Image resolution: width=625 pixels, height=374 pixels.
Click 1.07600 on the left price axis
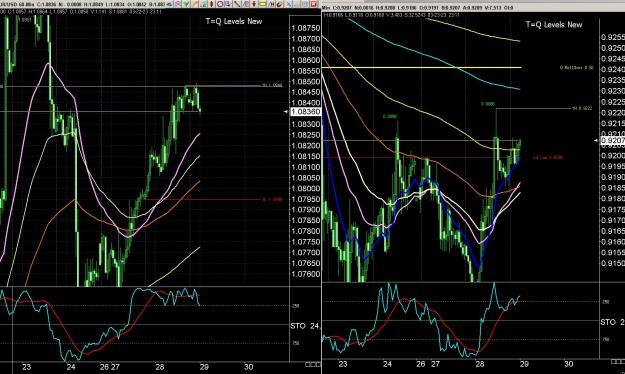(306, 274)
